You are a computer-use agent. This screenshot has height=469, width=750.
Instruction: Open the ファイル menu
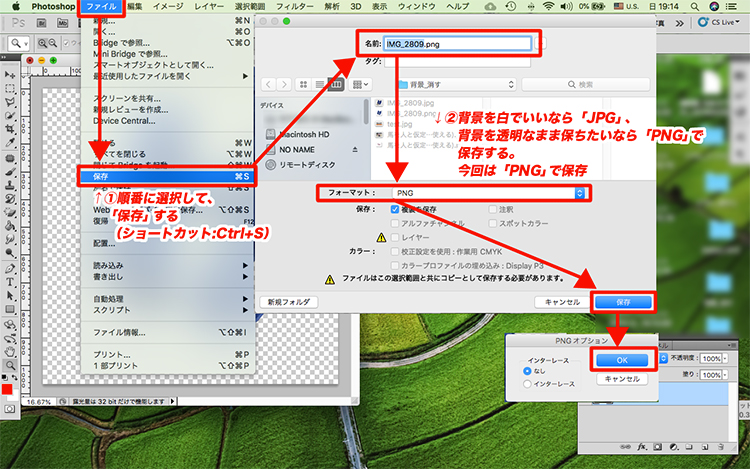coord(101,7)
